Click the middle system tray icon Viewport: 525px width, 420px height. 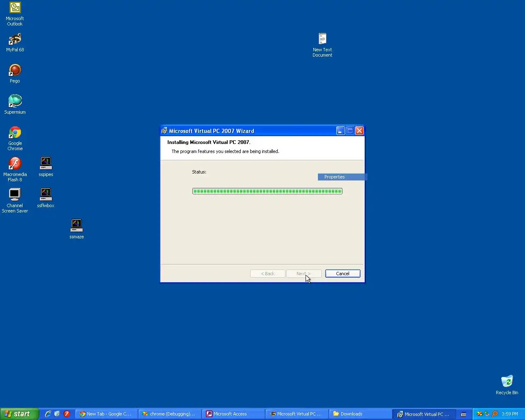point(487,414)
